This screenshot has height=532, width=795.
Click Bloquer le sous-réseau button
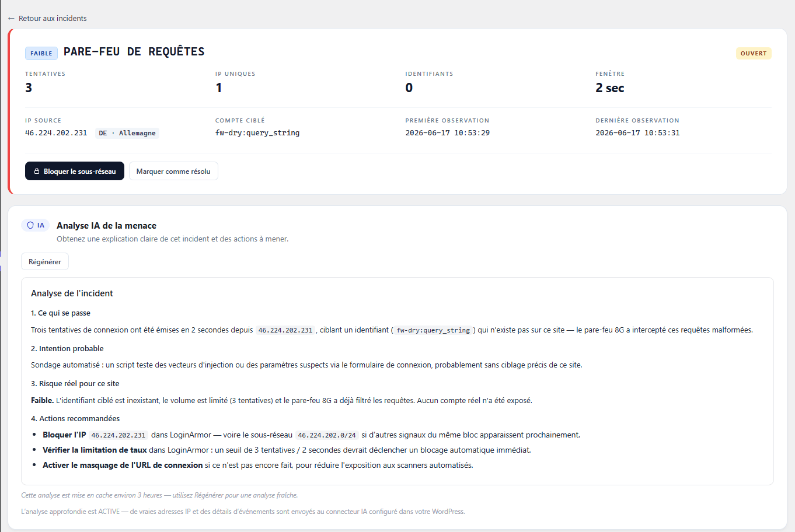[x=75, y=171]
